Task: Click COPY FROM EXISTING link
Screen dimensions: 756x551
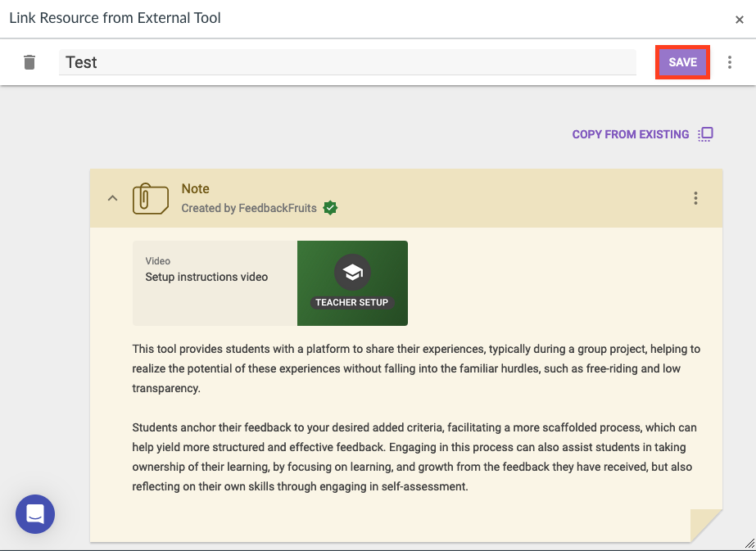Action: click(x=631, y=134)
